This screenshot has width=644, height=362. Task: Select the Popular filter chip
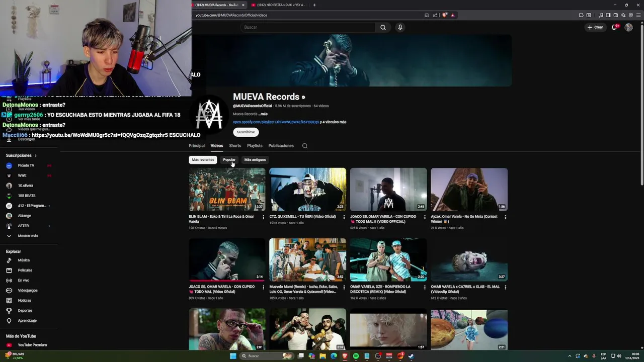pyautogui.click(x=229, y=159)
